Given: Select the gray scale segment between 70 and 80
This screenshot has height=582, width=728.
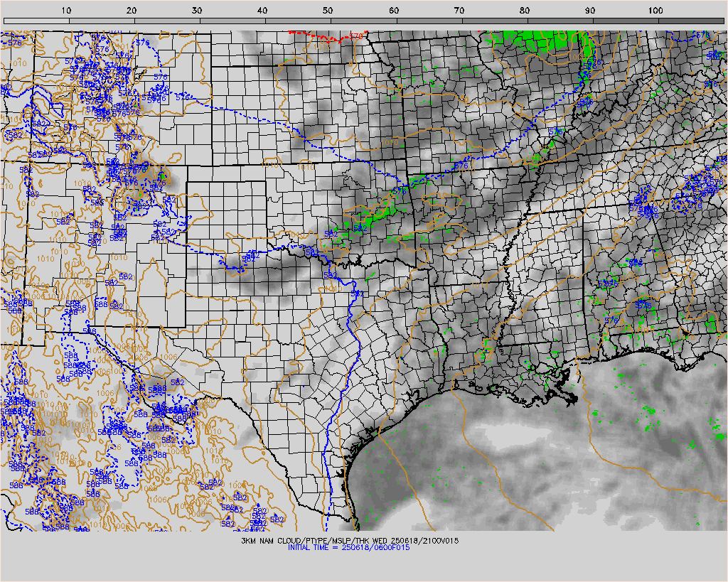Looking at the screenshot, I should click(x=496, y=21).
